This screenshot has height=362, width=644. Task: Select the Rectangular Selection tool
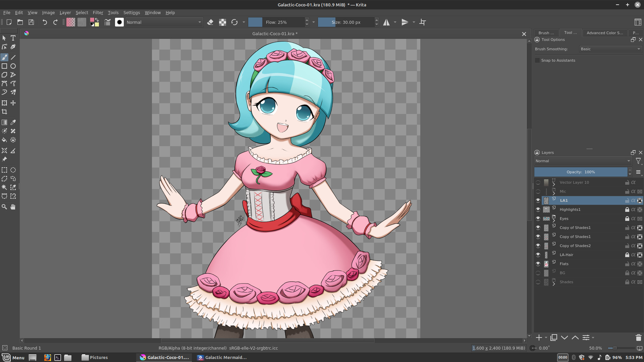[x=4, y=170]
